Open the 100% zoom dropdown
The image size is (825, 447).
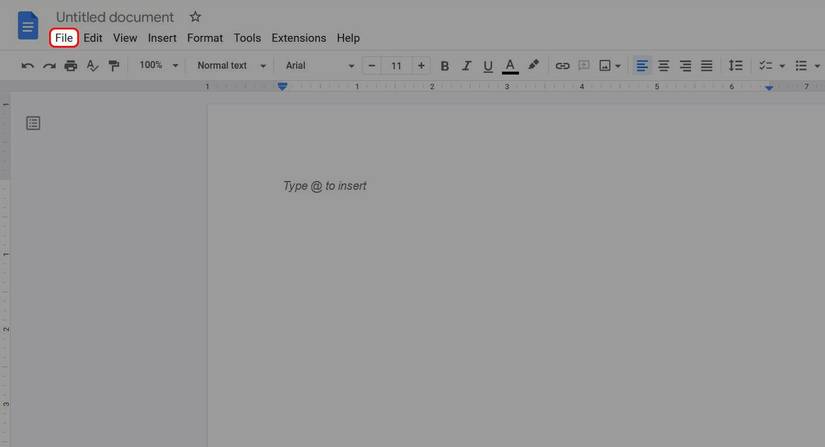coord(158,65)
